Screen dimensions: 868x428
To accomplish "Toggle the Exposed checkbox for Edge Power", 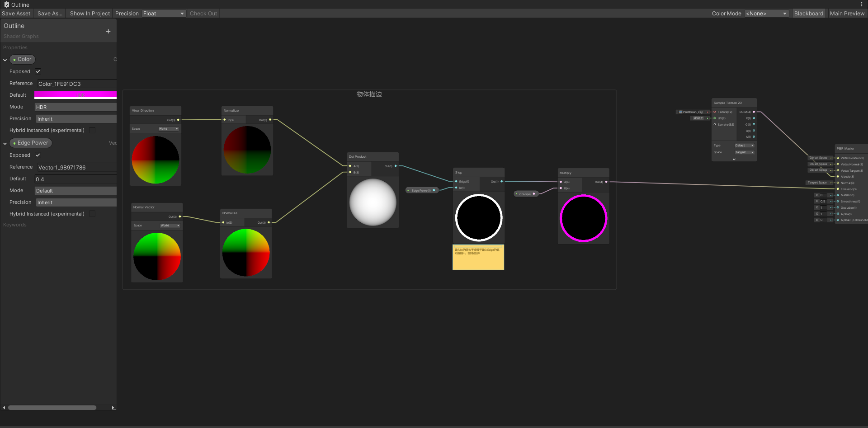I will (38, 155).
